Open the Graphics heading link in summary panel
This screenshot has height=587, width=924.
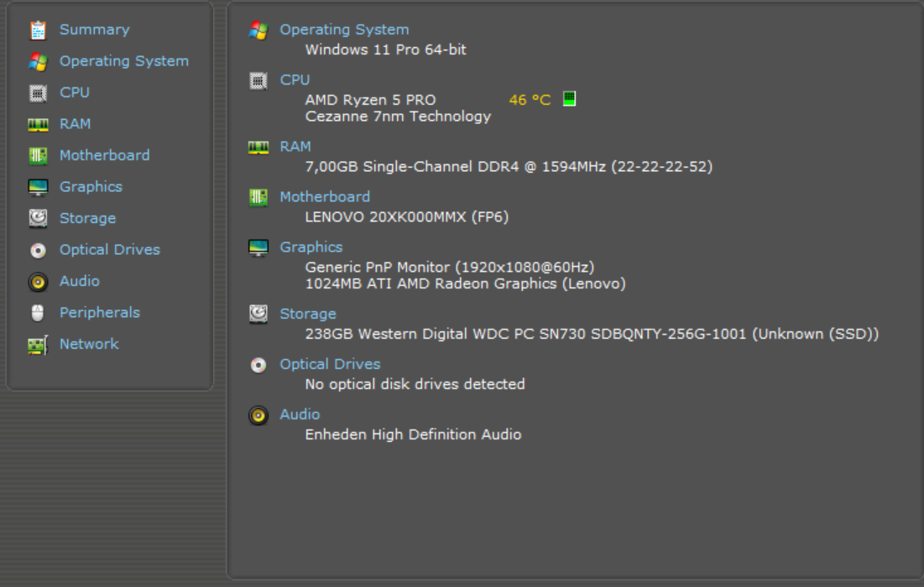click(x=311, y=247)
